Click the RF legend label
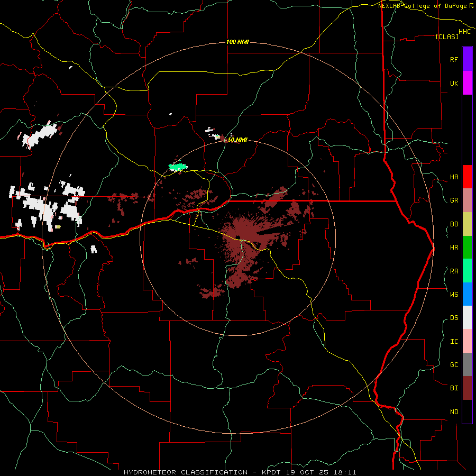 point(454,59)
